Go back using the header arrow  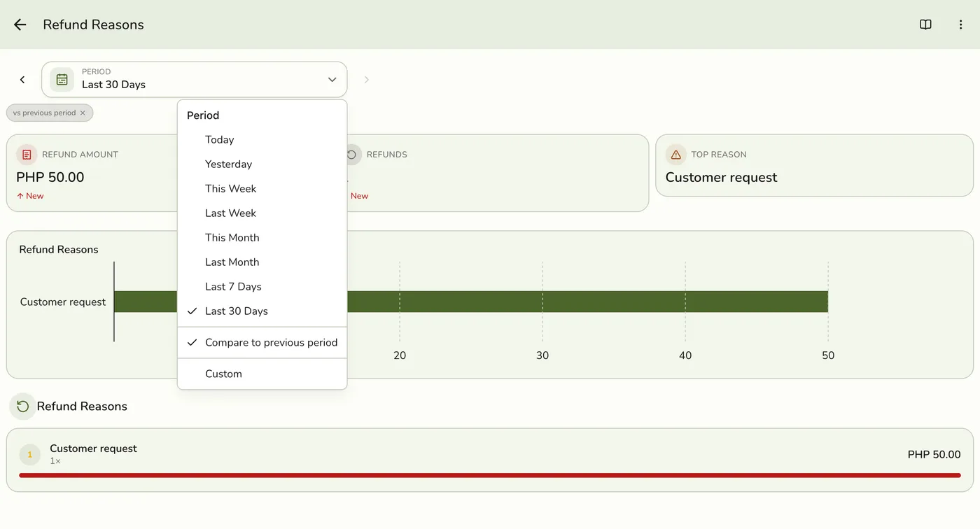pos(20,24)
